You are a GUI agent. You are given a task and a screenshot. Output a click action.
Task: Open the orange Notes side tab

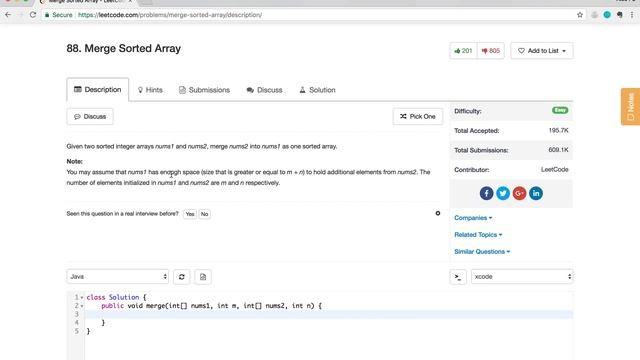click(630, 107)
